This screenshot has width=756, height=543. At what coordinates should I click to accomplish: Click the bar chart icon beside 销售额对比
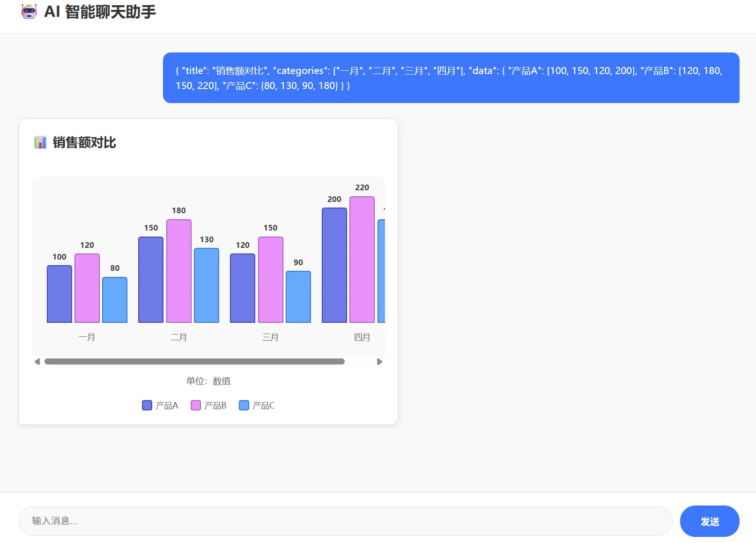click(x=40, y=142)
